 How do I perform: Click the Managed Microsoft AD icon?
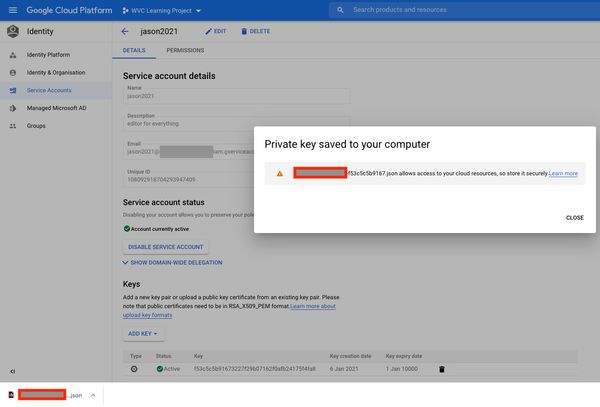(13, 108)
